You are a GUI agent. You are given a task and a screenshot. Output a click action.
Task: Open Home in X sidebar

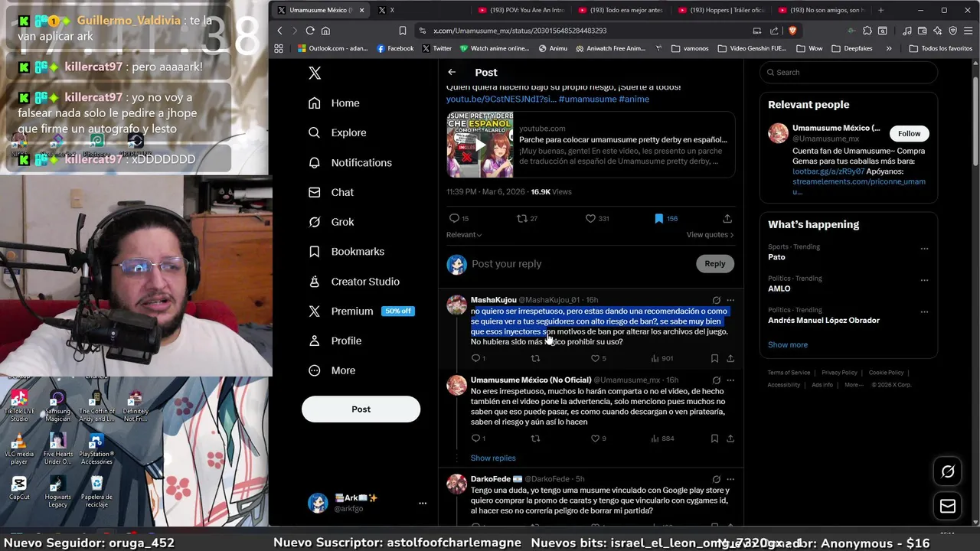coord(334,103)
